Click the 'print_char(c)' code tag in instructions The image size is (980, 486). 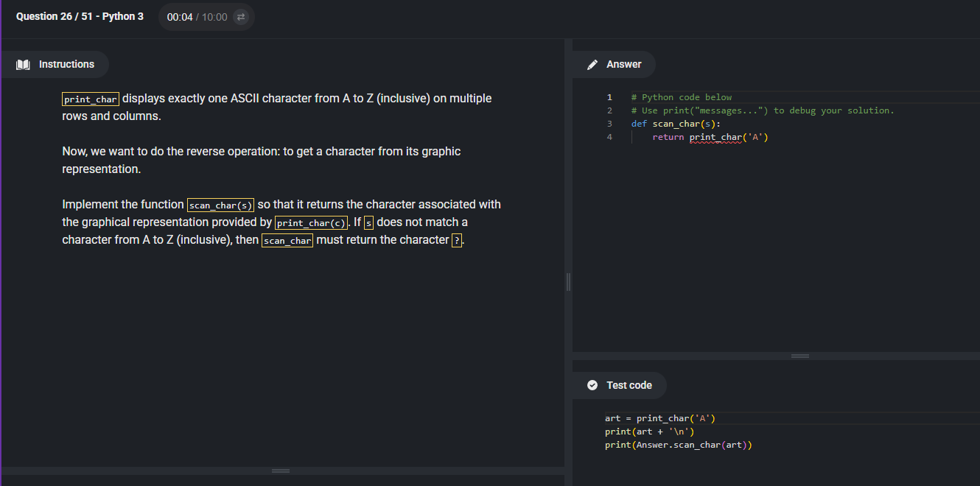pyautogui.click(x=311, y=223)
